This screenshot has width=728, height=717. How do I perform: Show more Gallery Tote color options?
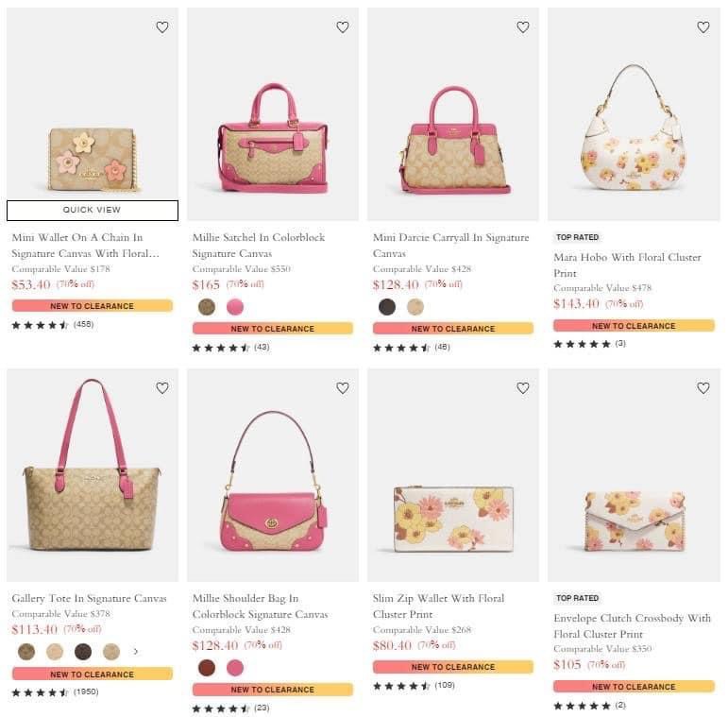pyautogui.click(x=135, y=651)
